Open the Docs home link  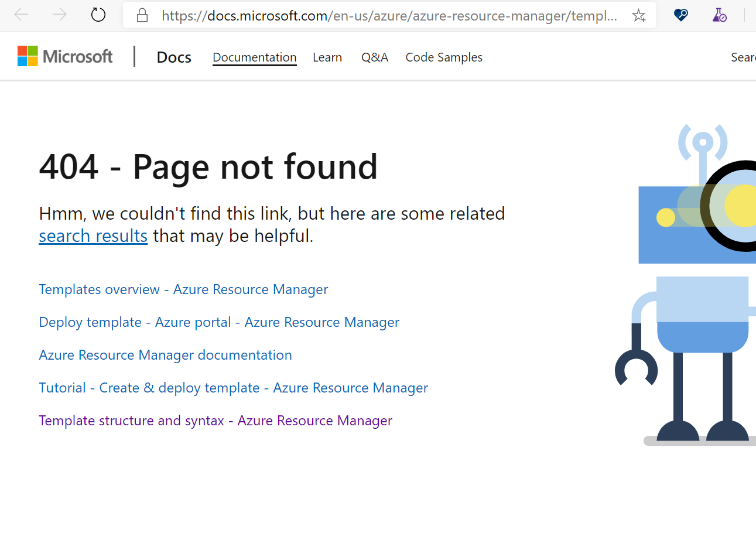coord(174,57)
